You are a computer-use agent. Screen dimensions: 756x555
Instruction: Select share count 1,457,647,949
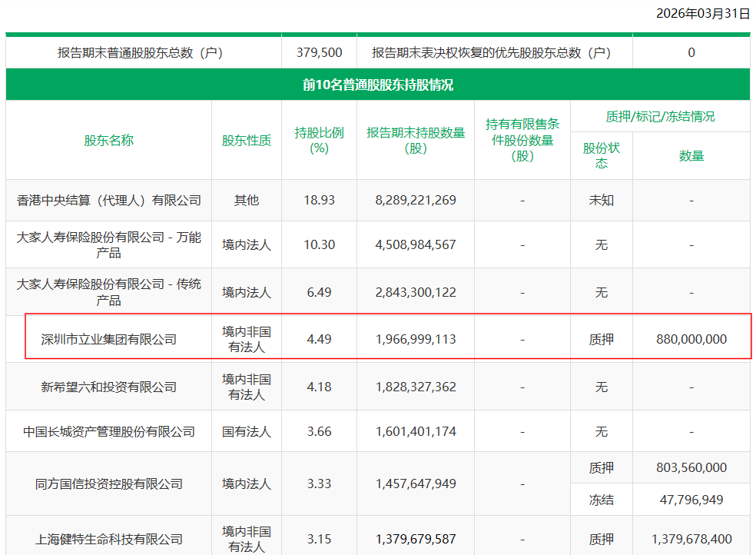coord(416,484)
